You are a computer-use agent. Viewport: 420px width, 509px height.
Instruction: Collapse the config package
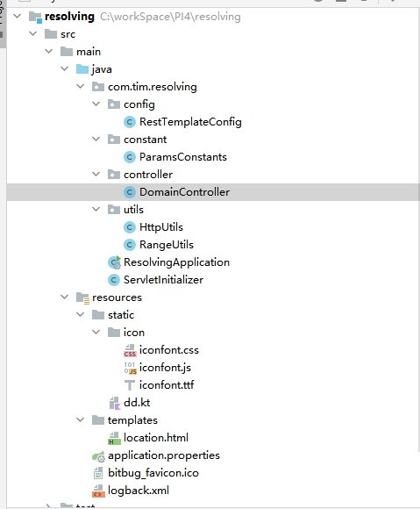tap(96, 104)
